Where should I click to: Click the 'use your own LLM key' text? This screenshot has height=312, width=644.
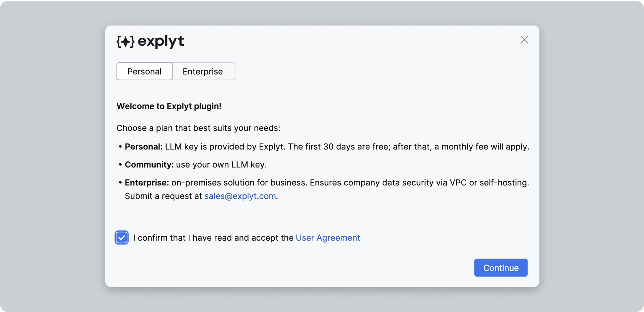(x=221, y=165)
